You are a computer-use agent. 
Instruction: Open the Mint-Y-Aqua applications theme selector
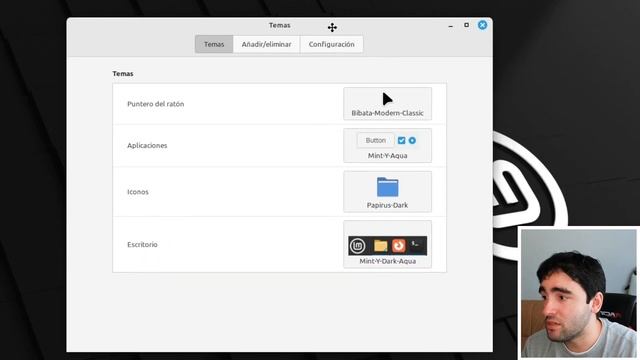(387, 145)
